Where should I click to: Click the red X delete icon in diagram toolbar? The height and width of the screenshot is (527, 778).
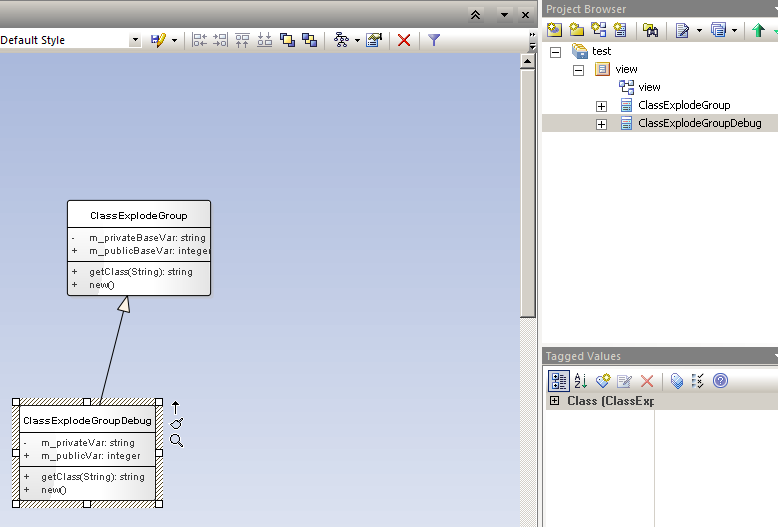coord(404,40)
